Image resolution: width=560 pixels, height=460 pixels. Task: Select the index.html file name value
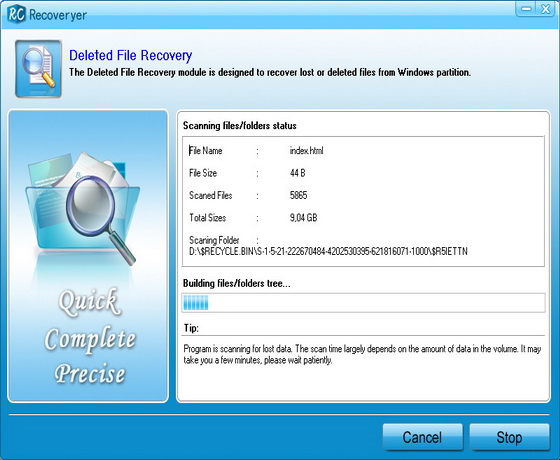click(306, 151)
